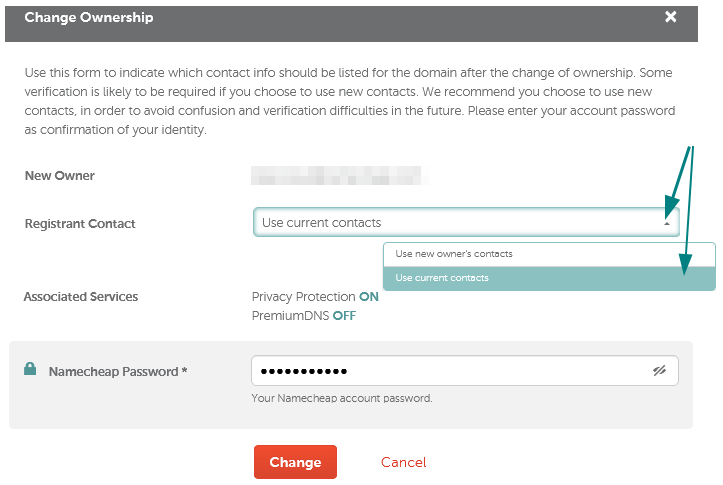Focus the Namecheap Password input field
Viewport: 723px width, 485px height.
[465, 371]
